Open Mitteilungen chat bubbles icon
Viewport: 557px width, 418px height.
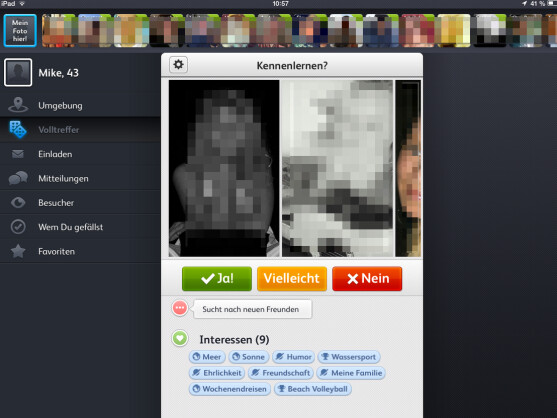pyautogui.click(x=18, y=178)
